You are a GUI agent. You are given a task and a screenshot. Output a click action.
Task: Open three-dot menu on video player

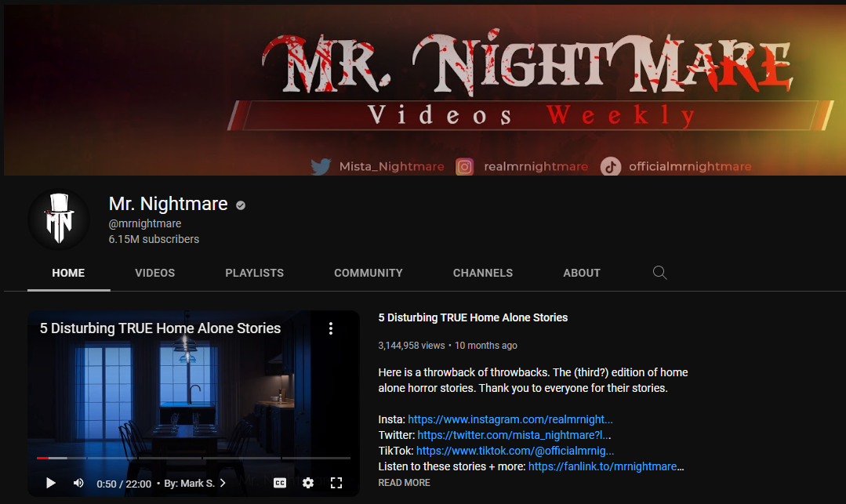click(331, 328)
